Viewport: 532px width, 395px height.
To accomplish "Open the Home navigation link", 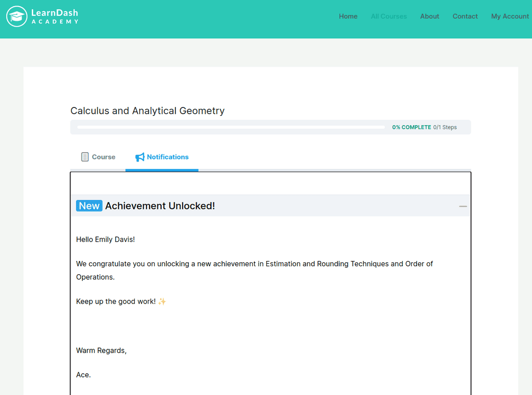I will coord(348,16).
